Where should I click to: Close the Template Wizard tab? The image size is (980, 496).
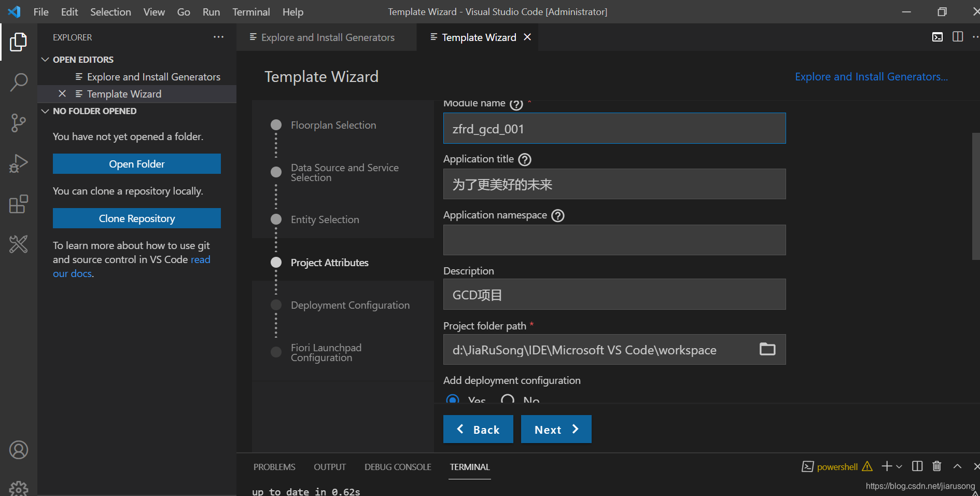pos(527,37)
